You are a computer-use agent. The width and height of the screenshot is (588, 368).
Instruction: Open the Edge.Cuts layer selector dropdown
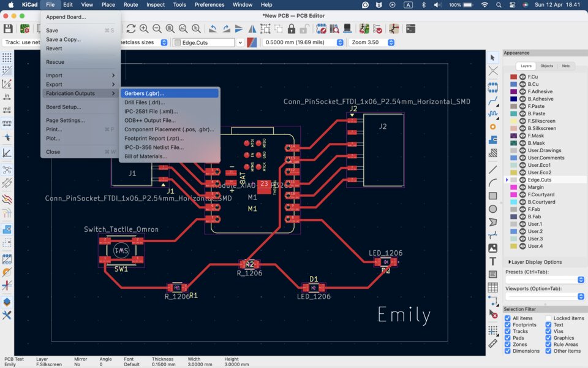pyautogui.click(x=240, y=42)
